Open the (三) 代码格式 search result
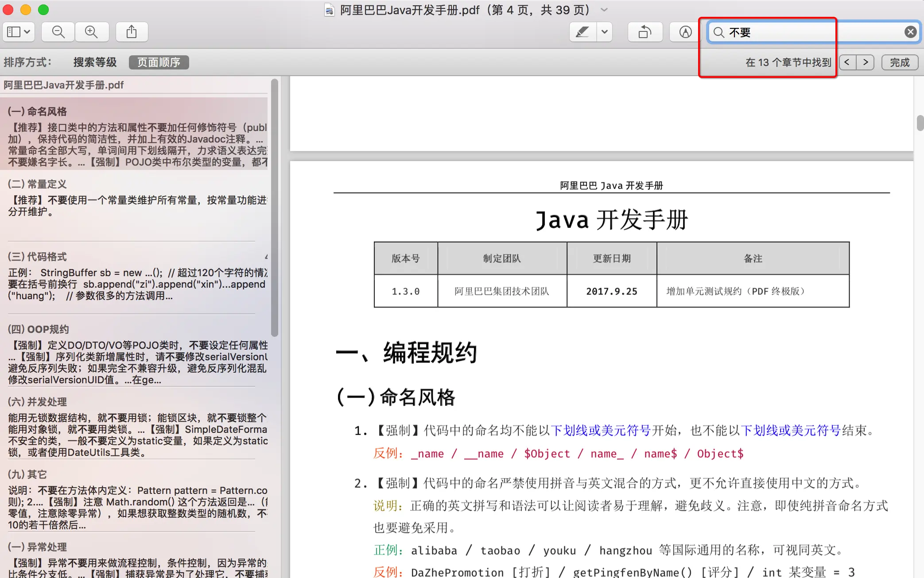The image size is (924, 578). click(x=134, y=278)
